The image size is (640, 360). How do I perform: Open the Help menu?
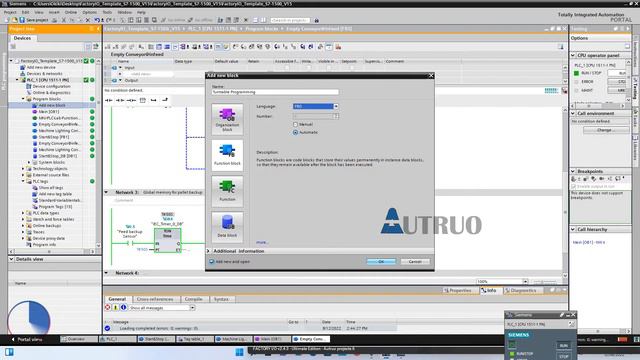click(141, 13)
